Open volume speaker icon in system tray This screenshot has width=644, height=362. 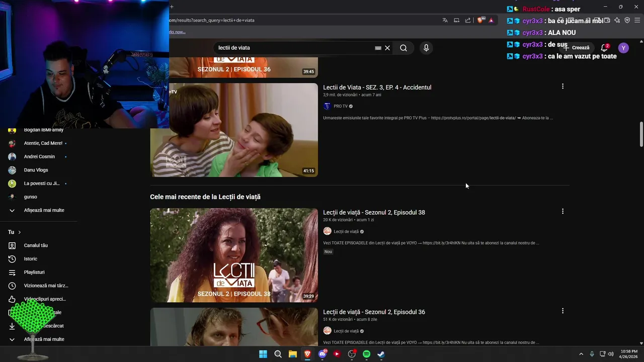point(611,354)
